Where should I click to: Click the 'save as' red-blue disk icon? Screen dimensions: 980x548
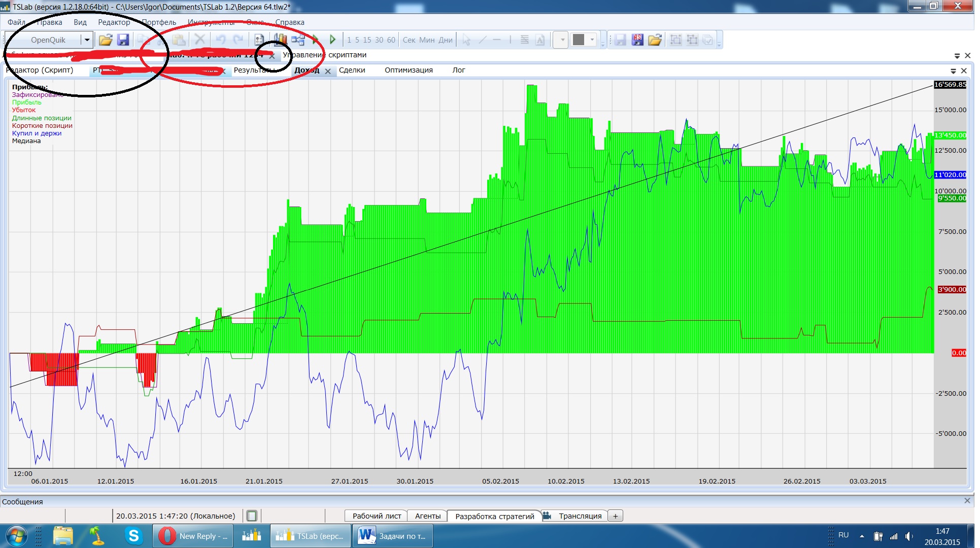[x=637, y=40]
